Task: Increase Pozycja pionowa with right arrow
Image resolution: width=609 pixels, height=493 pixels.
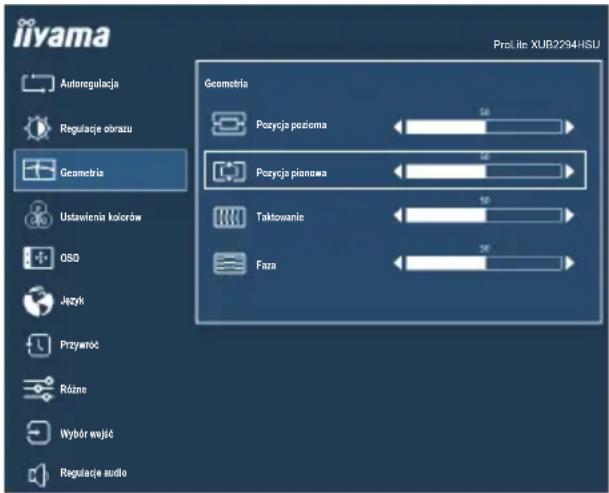Action: point(570,171)
